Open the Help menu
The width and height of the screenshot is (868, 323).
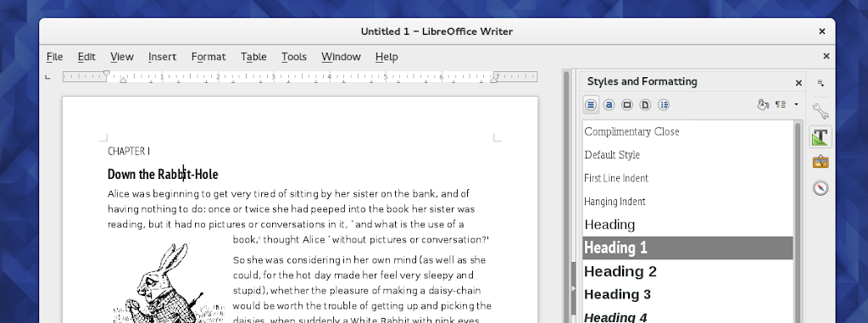point(387,57)
